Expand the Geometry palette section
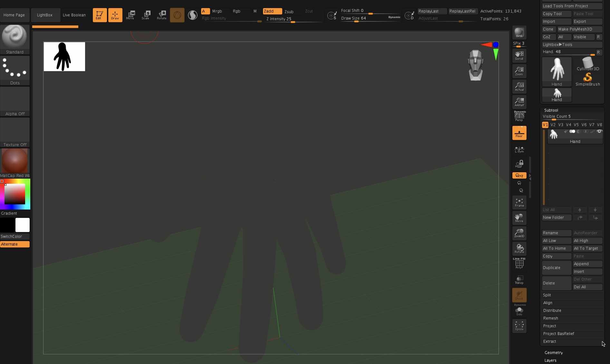The image size is (610, 364). point(554,353)
